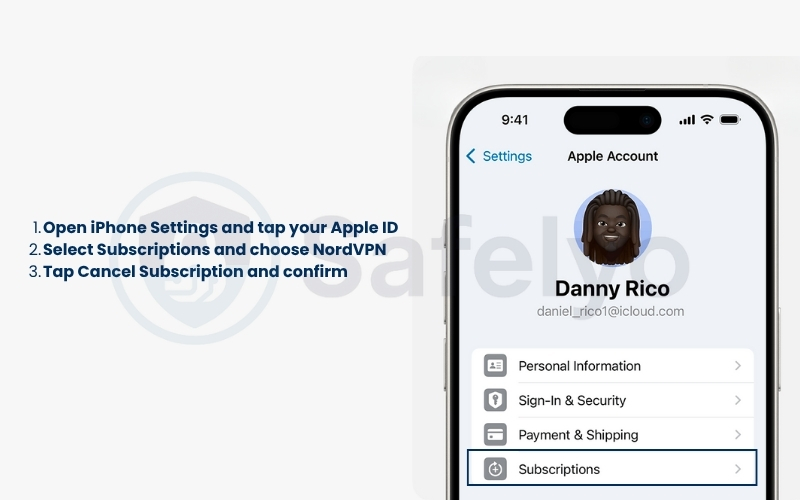This screenshot has height=500, width=800.
Task: Open the Subscriptions menu row
Action: point(612,468)
